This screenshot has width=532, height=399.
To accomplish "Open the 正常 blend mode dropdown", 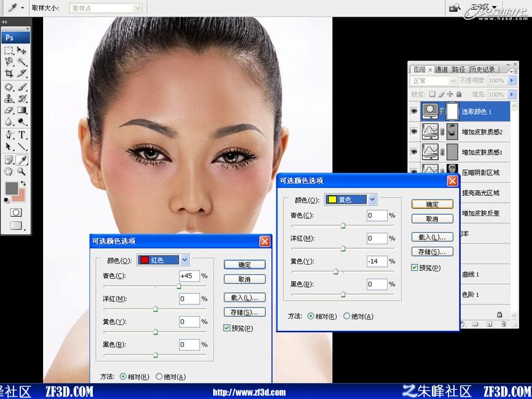I will (453, 80).
